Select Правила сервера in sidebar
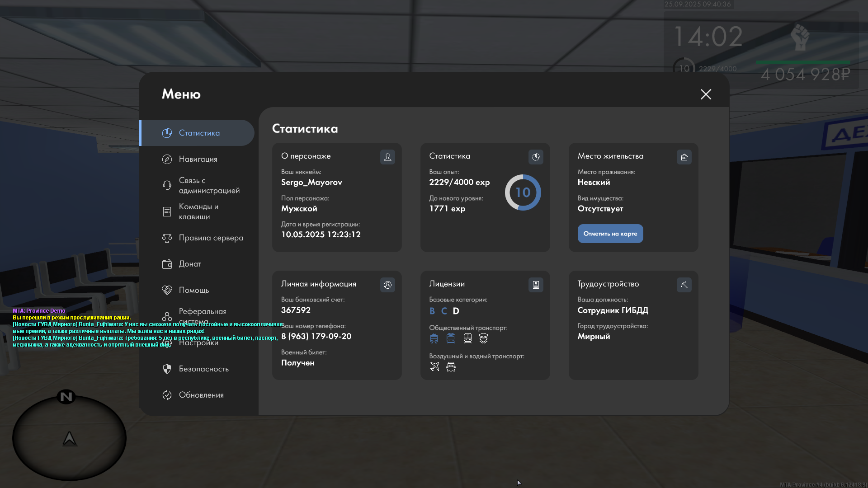 tap(211, 238)
